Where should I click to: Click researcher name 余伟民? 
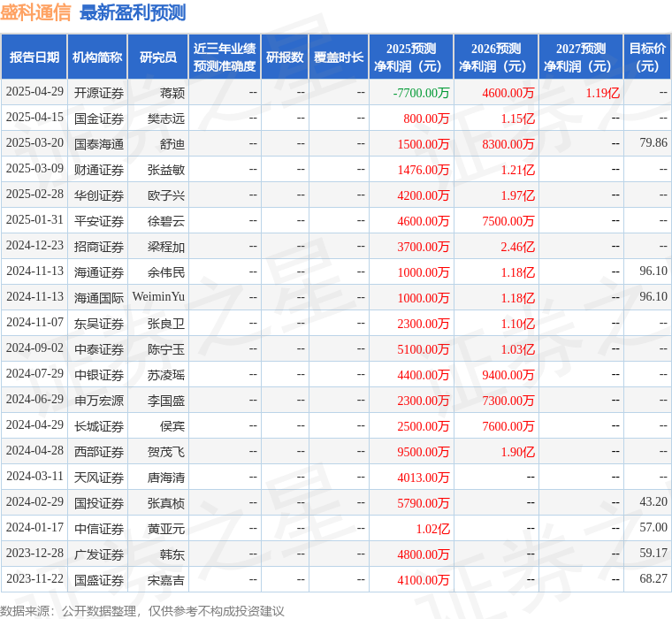(166, 272)
